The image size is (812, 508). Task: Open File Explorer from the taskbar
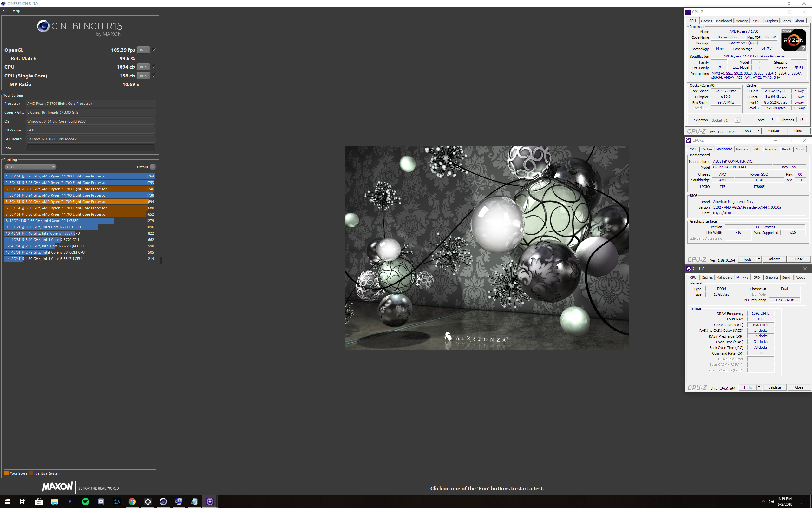pyautogui.click(x=54, y=502)
